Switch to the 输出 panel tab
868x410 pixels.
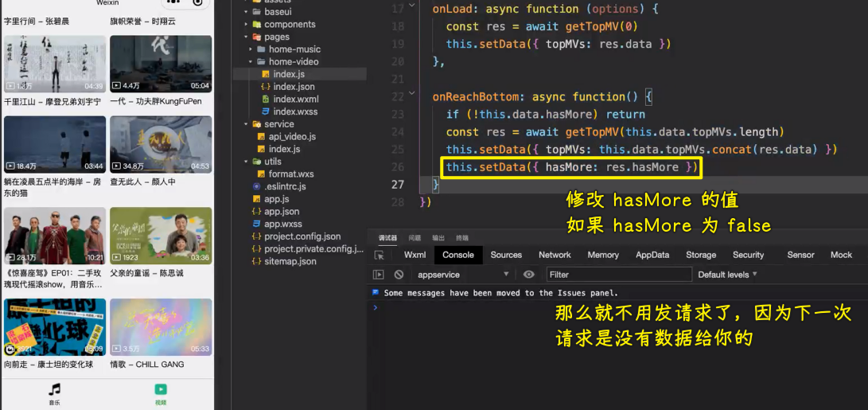pos(438,238)
